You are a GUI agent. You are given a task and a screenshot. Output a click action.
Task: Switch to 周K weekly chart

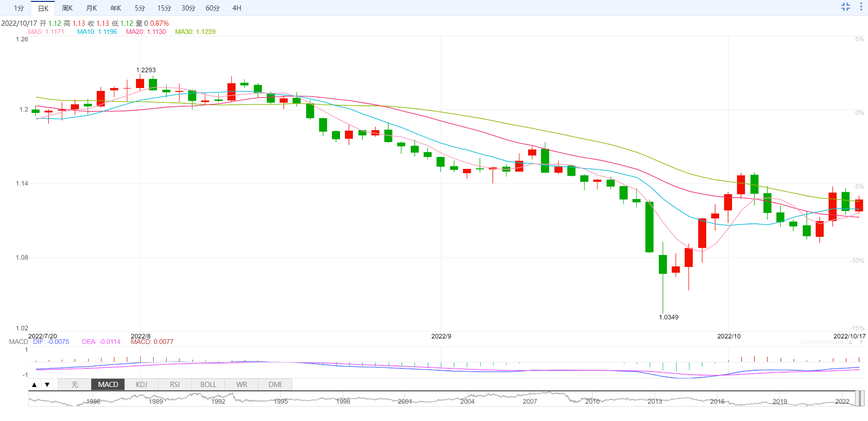[x=68, y=8]
